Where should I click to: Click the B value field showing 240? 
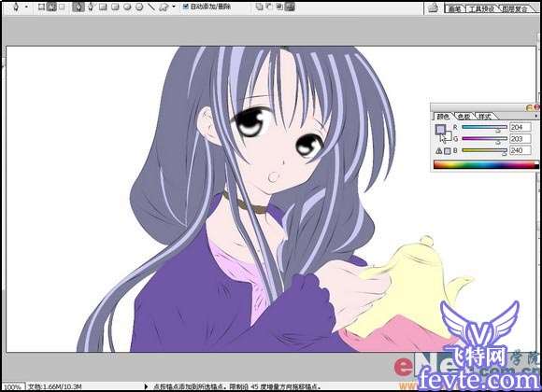point(521,150)
